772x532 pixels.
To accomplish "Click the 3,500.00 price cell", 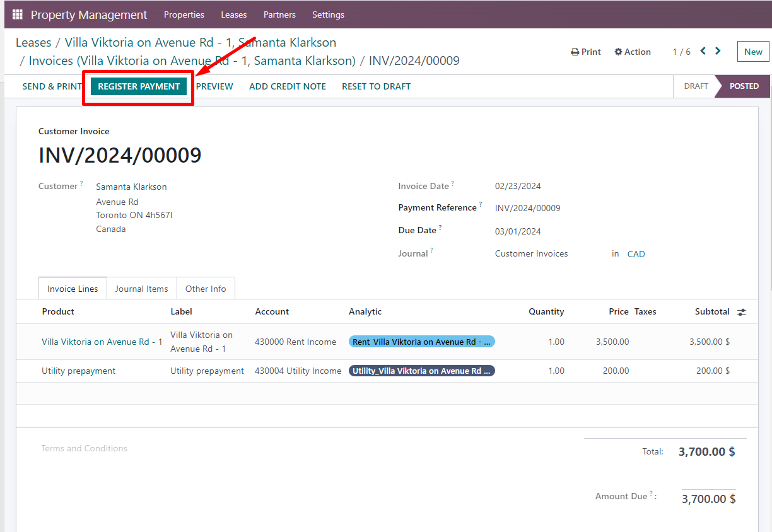I will tap(612, 342).
